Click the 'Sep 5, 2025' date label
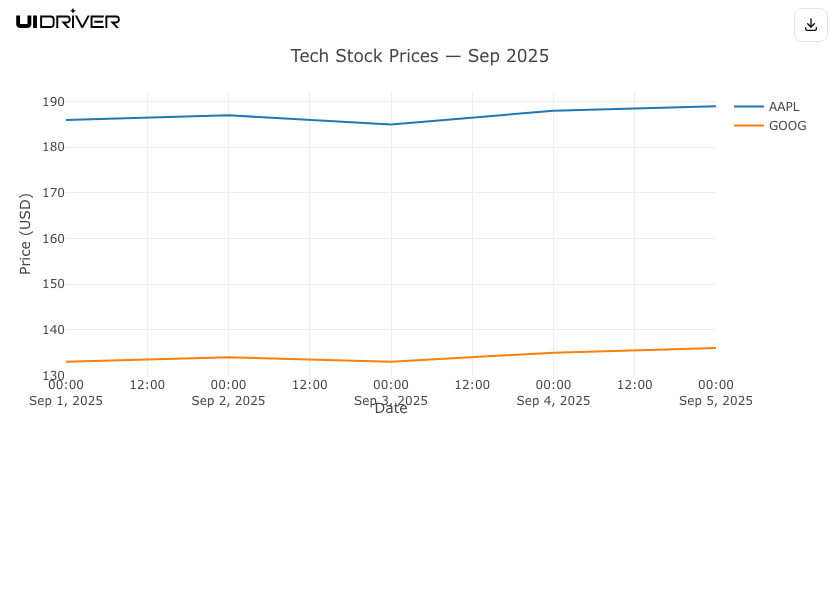840x600 pixels. click(x=715, y=401)
